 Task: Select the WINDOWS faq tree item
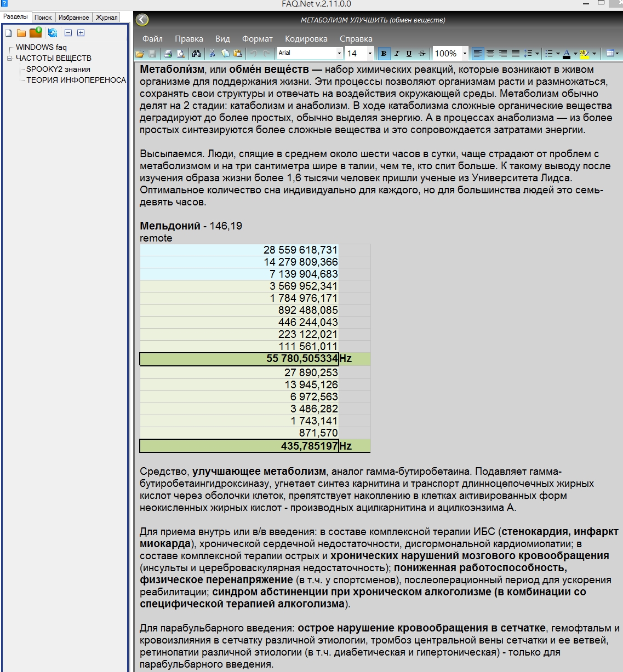click(x=41, y=47)
